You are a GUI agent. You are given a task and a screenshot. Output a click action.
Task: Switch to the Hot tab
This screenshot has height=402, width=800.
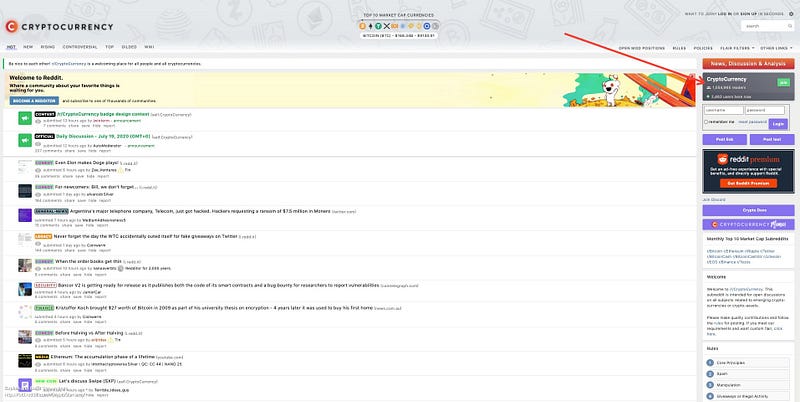[11, 47]
